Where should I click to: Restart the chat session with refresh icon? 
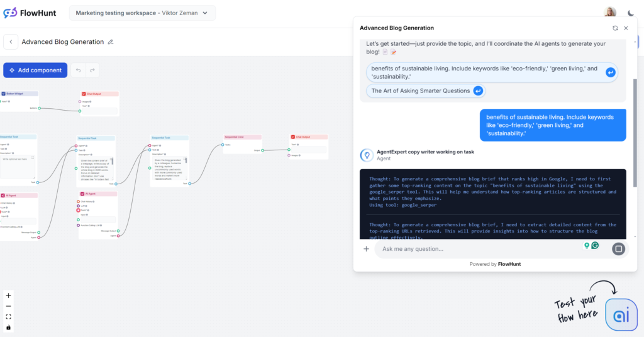pos(615,28)
